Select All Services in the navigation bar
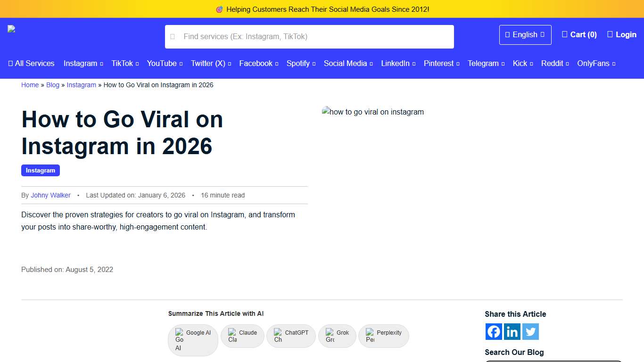Viewport: 644px width, 362px height. (x=31, y=63)
